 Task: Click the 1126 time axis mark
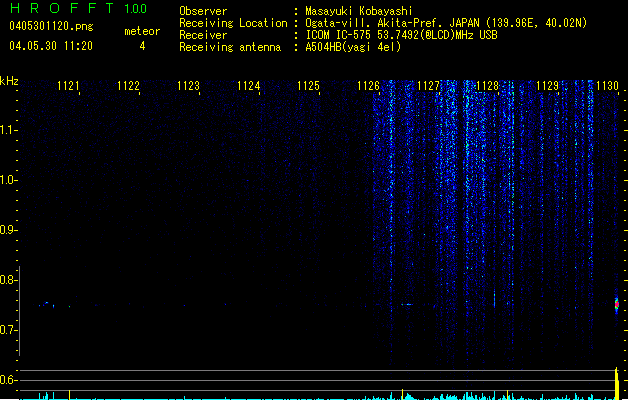[x=368, y=86]
